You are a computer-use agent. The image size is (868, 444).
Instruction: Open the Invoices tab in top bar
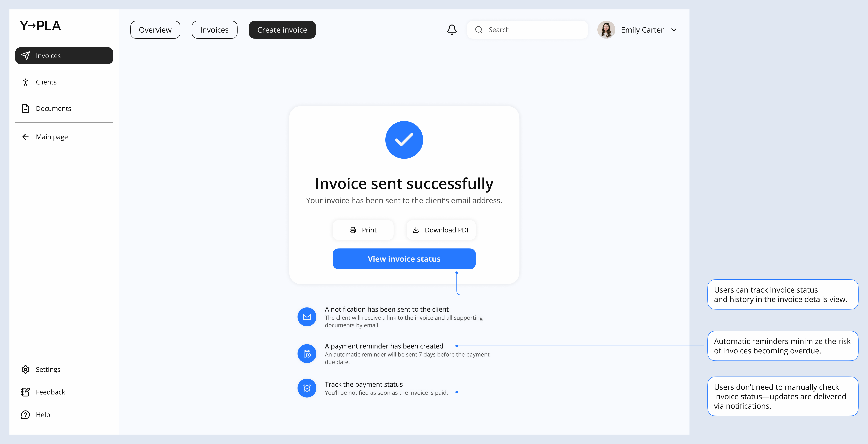(x=214, y=30)
